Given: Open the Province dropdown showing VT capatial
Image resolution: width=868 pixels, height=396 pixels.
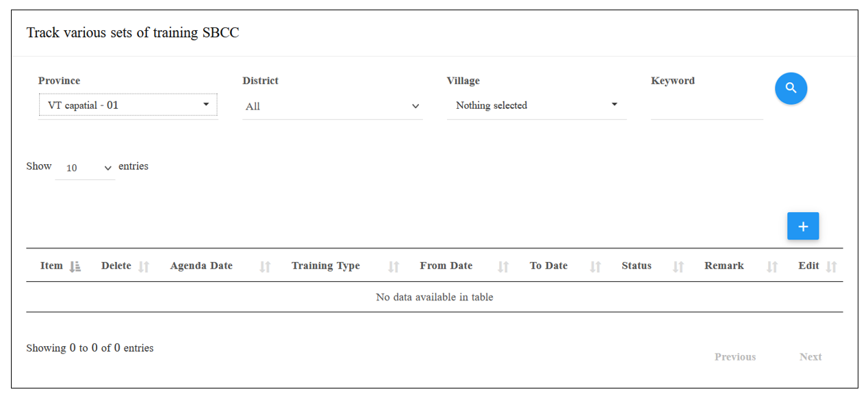Looking at the screenshot, I should (x=128, y=105).
